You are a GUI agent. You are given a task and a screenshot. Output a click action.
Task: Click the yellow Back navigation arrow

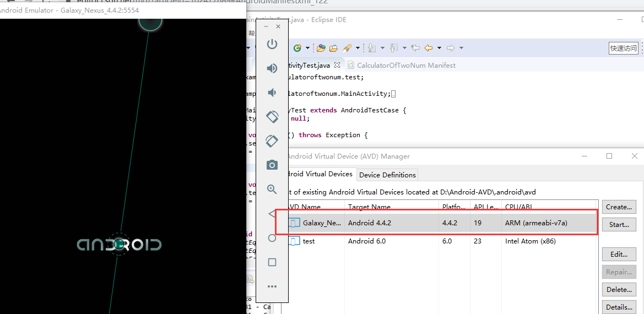click(x=429, y=48)
